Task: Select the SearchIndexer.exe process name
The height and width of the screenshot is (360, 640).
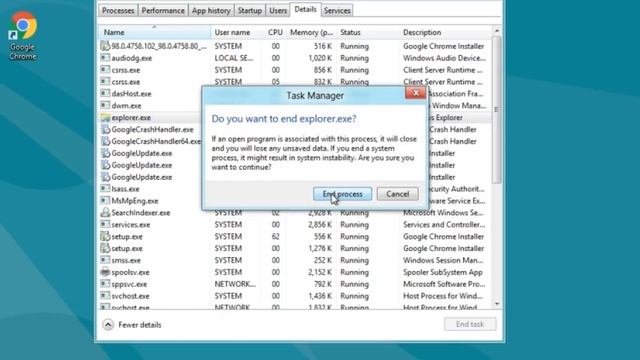Action: click(141, 213)
